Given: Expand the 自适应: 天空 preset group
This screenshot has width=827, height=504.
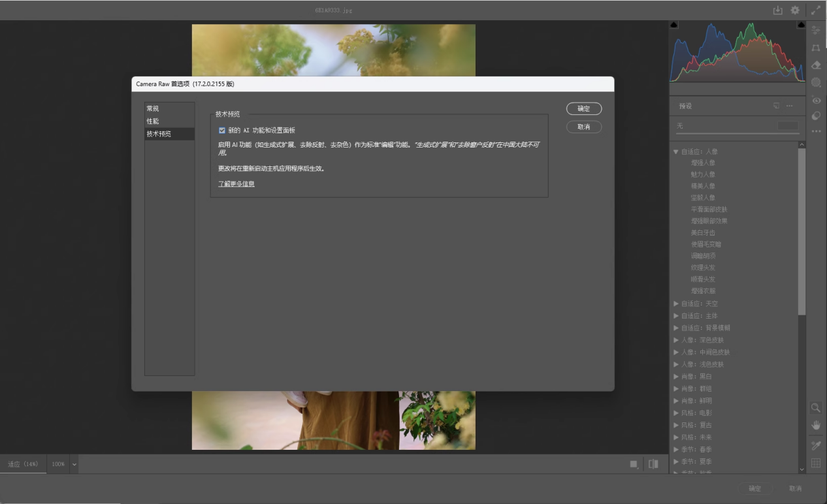Looking at the screenshot, I should (677, 303).
